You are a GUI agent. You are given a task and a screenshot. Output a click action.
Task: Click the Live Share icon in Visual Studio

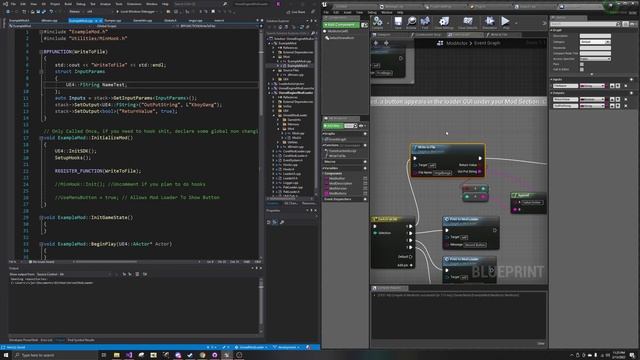[296, 12]
